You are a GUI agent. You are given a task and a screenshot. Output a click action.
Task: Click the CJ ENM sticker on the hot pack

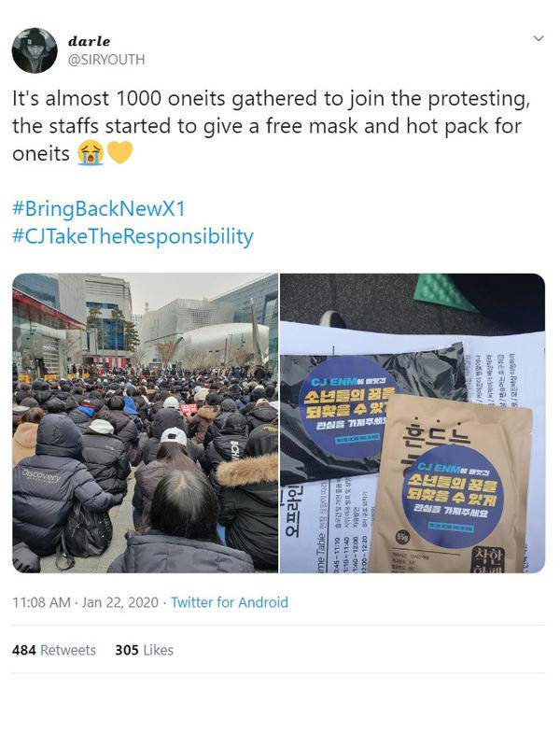tap(452, 497)
